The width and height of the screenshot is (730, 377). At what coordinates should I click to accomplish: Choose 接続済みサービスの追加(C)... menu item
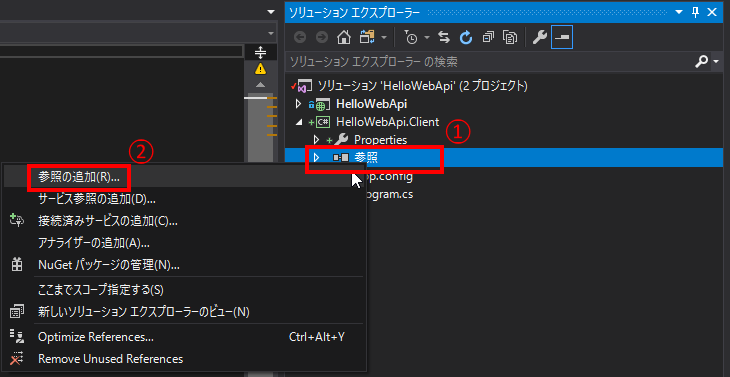coord(183,221)
